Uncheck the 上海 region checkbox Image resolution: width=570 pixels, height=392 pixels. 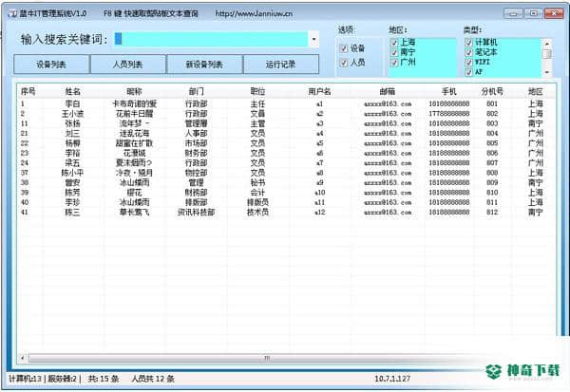393,43
